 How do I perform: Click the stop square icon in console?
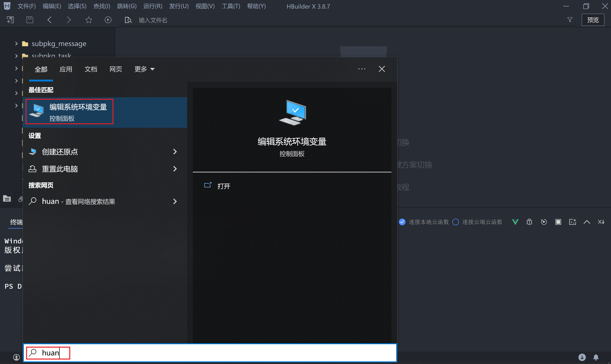point(558,222)
